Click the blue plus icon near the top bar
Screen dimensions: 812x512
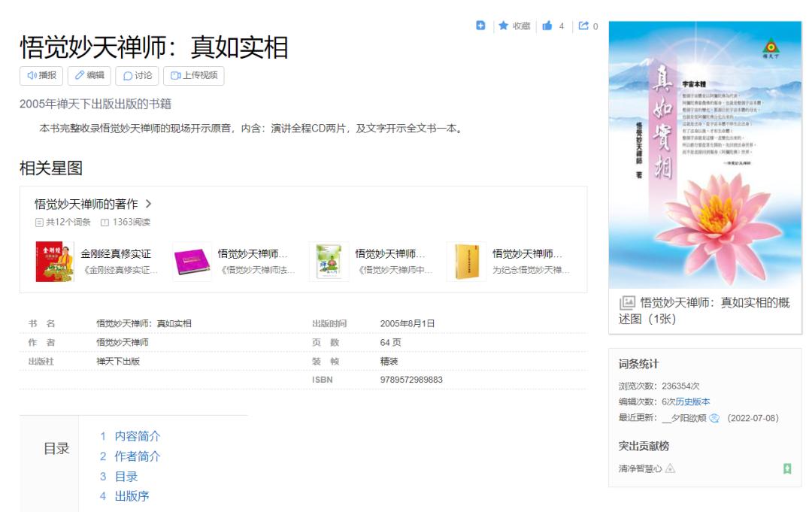tap(481, 26)
